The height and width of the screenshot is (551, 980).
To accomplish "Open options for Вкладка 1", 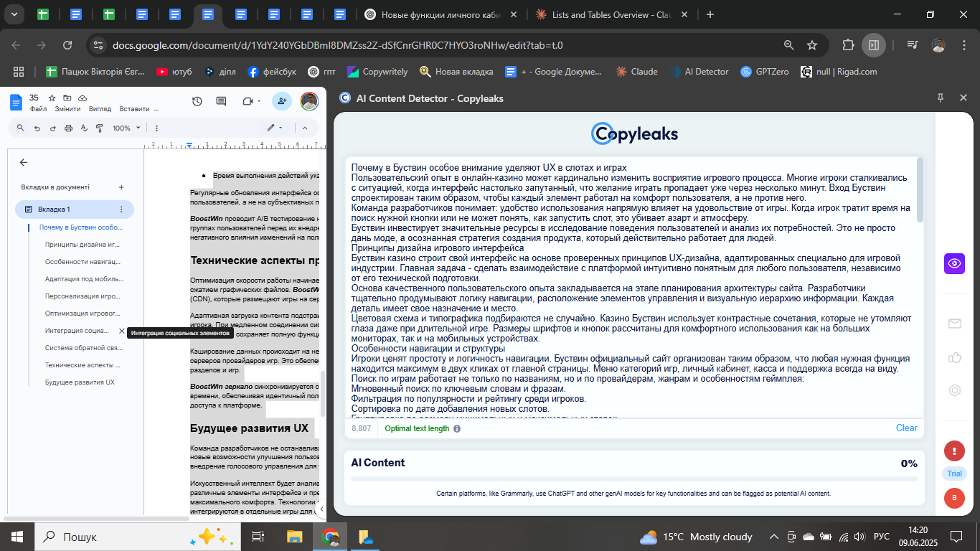I will [x=121, y=209].
